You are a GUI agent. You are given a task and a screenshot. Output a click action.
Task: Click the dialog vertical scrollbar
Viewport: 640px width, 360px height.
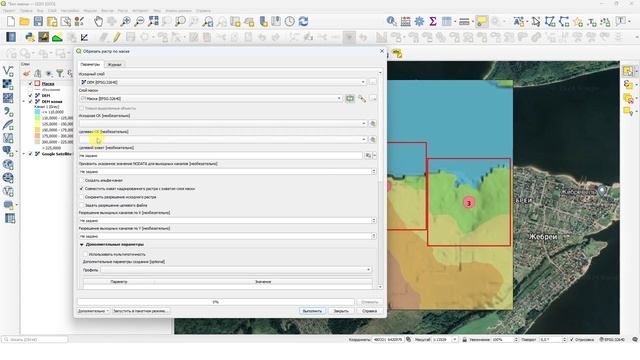[380, 180]
